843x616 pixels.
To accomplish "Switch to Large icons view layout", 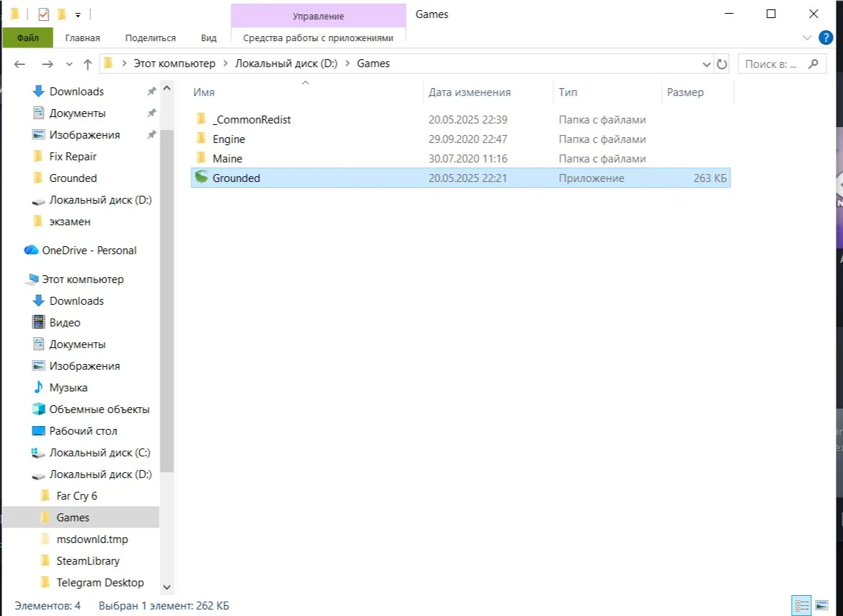I will click(821, 606).
